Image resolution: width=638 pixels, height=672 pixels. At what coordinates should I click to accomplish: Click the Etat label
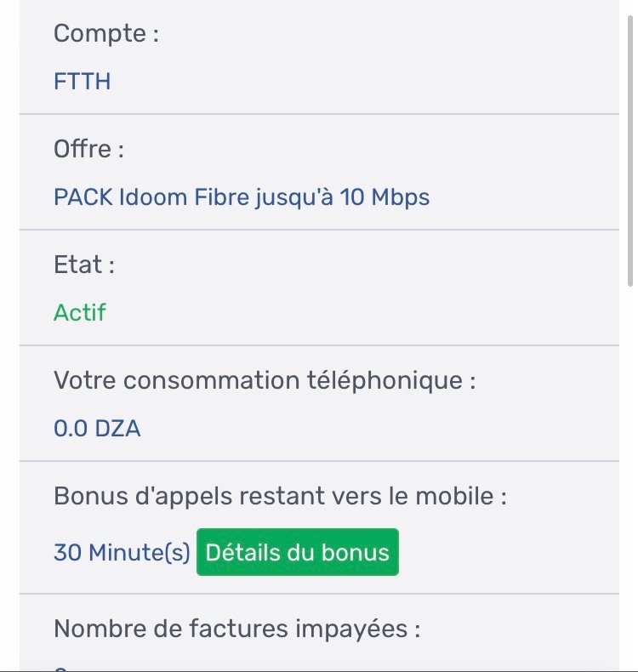[83, 265]
